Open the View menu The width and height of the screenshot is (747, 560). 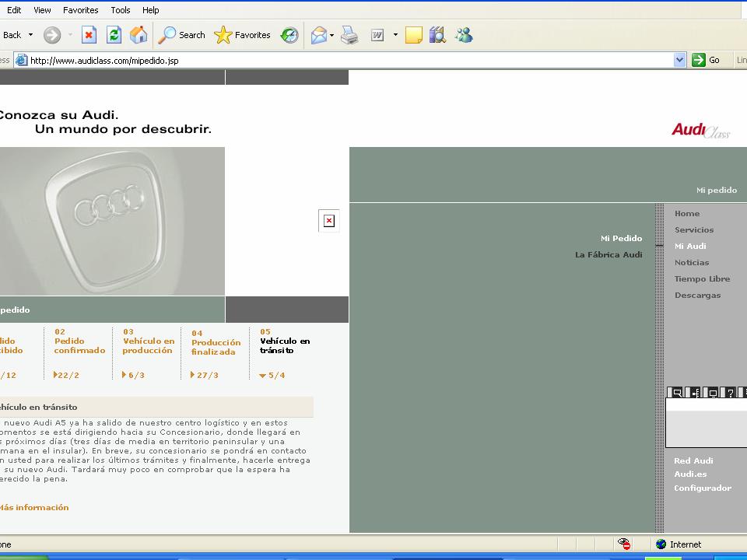(42, 10)
